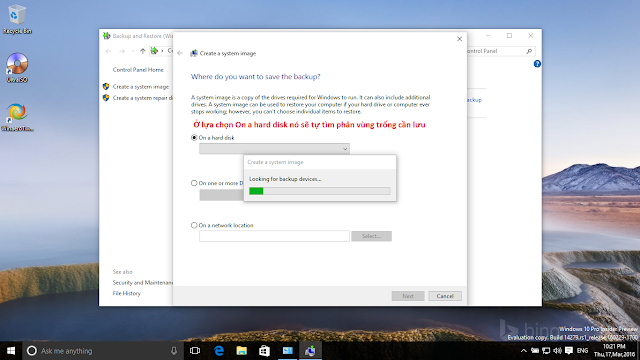Click the up arrow in Backup and Restore window
The image size is (640, 360).
point(142,51)
